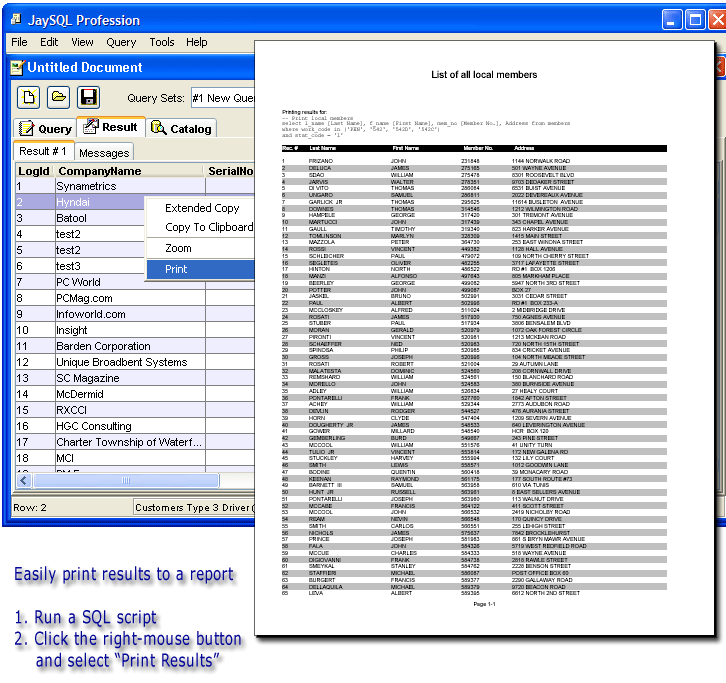Select the PCMag.com row

[135, 298]
